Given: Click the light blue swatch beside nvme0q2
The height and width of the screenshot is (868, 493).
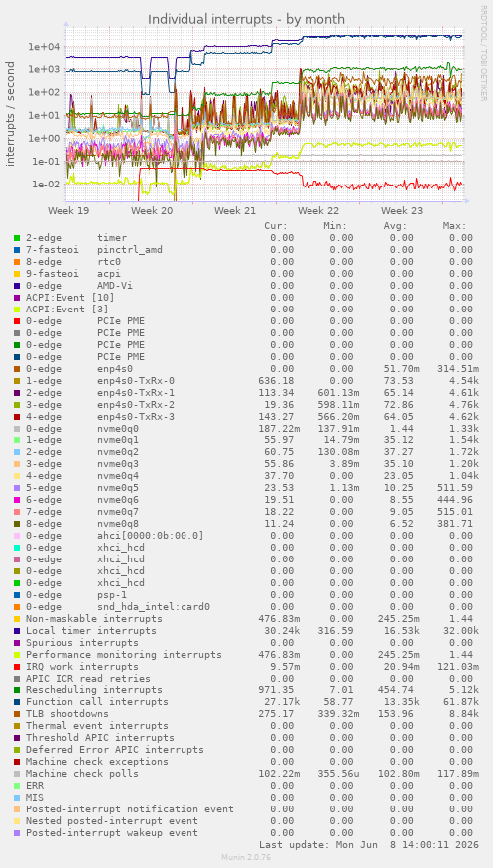Looking at the screenshot, I should click(17, 452).
